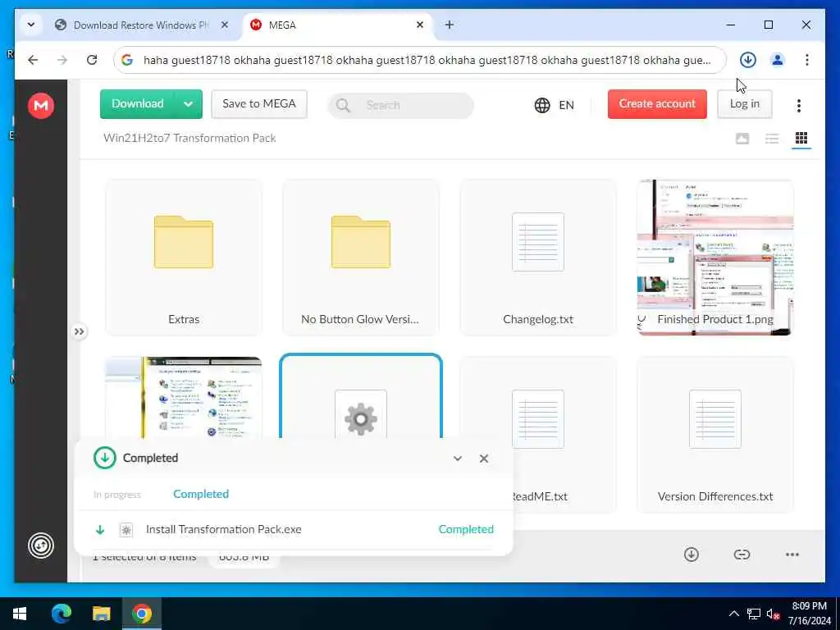The width and height of the screenshot is (840, 630).
Task: Select the Extras folder
Action: coord(184,258)
